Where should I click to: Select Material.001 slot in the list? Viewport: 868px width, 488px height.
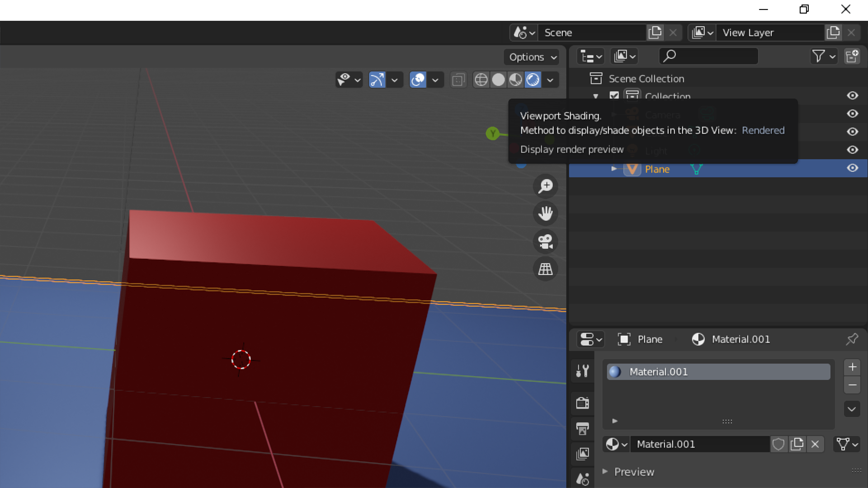tap(718, 372)
